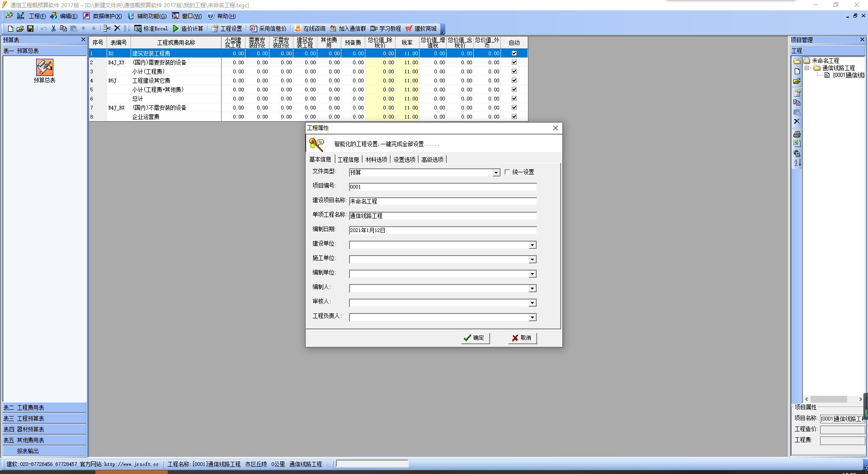Toggle 自动 checkbox for 小计(工程费+其他费) row

point(514,90)
